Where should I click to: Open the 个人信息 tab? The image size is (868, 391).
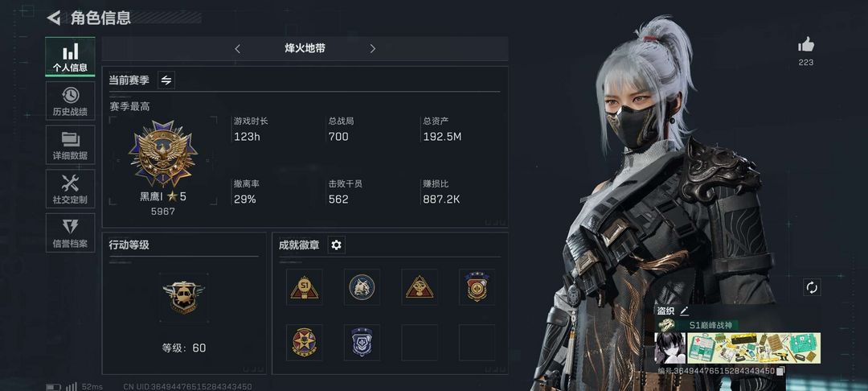(70, 56)
